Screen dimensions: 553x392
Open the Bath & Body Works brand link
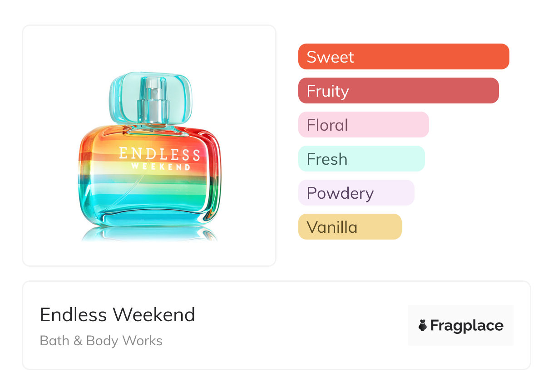[x=101, y=341]
